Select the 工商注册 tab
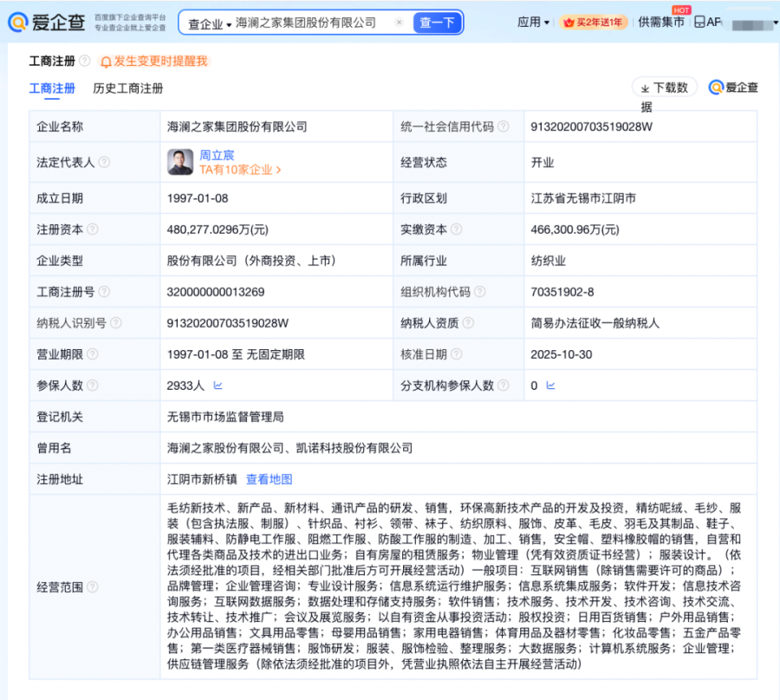The image size is (780, 700). click(x=52, y=88)
